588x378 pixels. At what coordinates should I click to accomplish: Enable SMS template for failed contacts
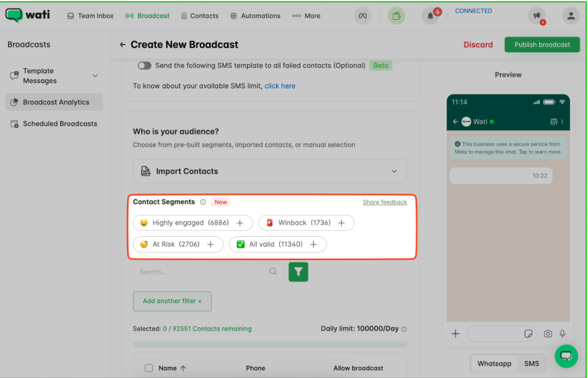[144, 66]
